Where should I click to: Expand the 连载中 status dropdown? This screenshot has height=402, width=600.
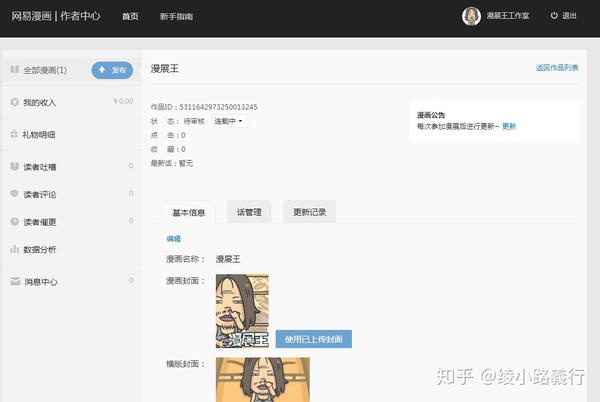coord(229,121)
